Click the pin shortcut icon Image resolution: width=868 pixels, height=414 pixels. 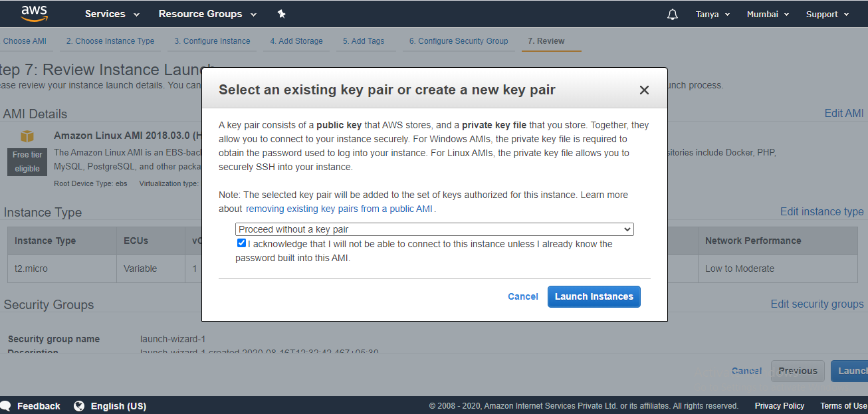[281, 14]
